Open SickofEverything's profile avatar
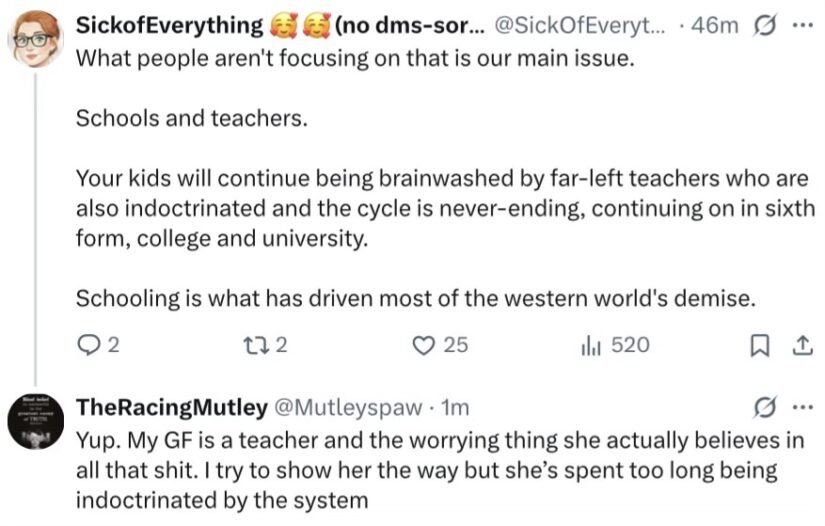The image size is (825, 526). [36, 39]
